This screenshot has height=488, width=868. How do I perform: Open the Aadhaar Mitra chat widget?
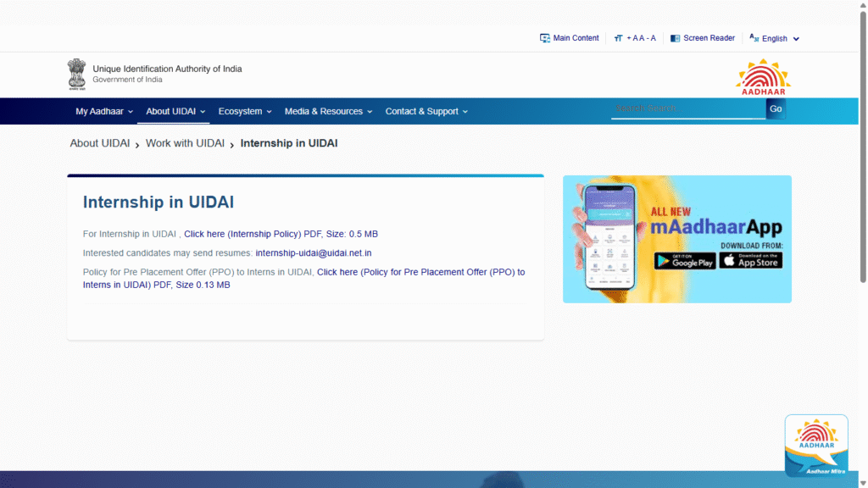tap(816, 446)
